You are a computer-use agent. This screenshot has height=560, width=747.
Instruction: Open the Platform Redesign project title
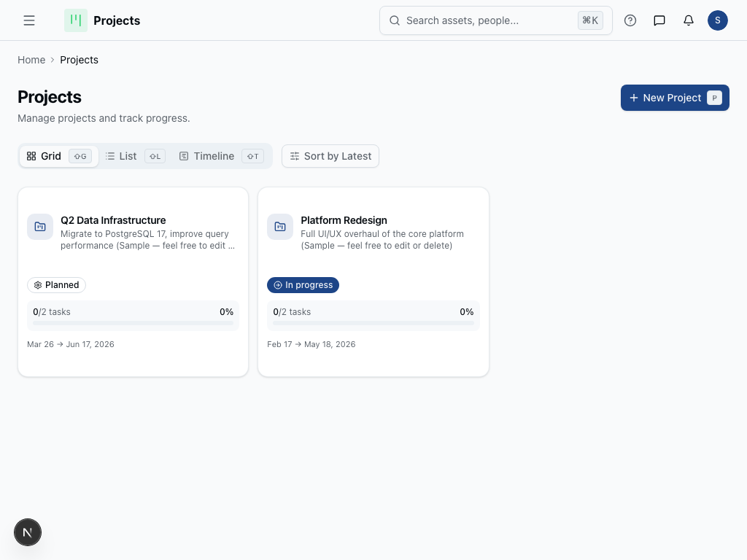point(344,220)
